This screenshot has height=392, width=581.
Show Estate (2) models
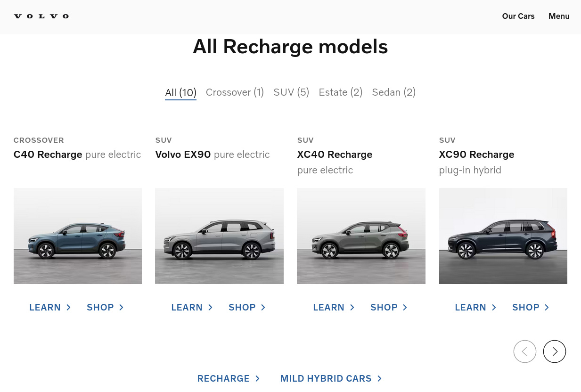tap(340, 92)
